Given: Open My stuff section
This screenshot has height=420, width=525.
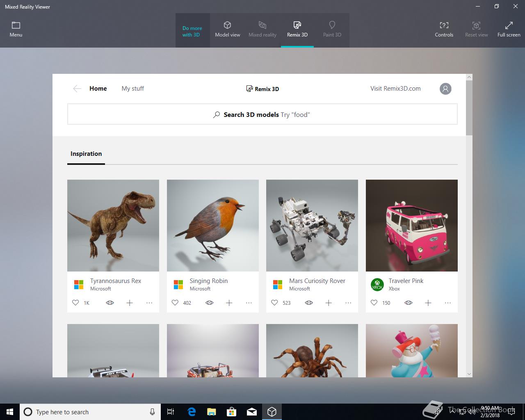Looking at the screenshot, I should pos(133,89).
